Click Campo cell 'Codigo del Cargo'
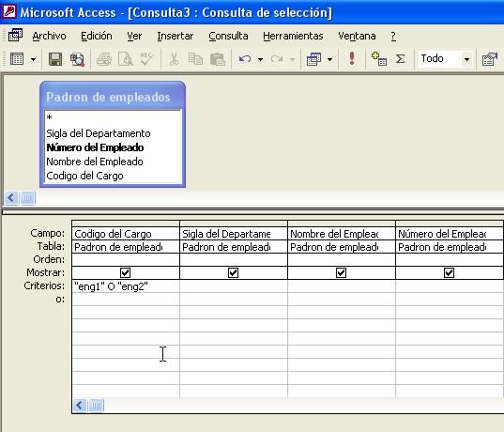The width and height of the screenshot is (504, 432). [x=126, y=234]
